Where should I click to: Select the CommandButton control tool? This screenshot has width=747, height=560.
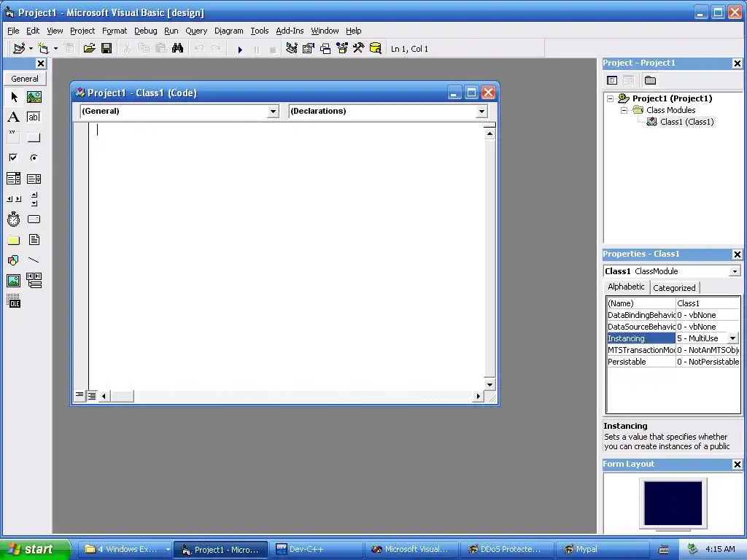34,138
